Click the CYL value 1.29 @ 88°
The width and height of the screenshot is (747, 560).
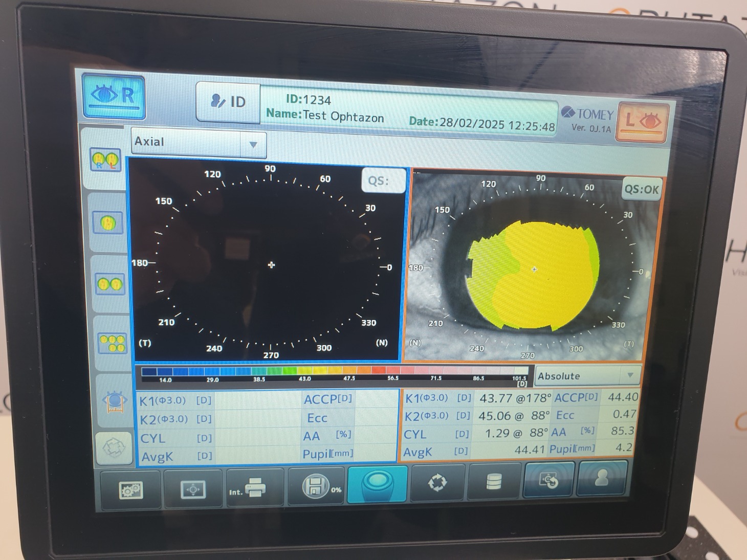(x=516, y=434)
